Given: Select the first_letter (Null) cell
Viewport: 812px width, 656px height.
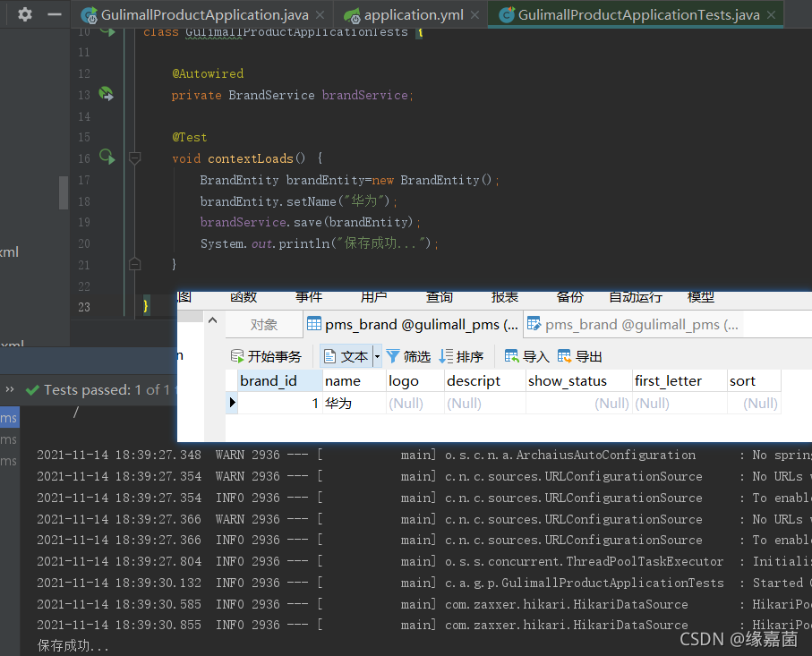Looking at the screenshot, I should [680, 403].
